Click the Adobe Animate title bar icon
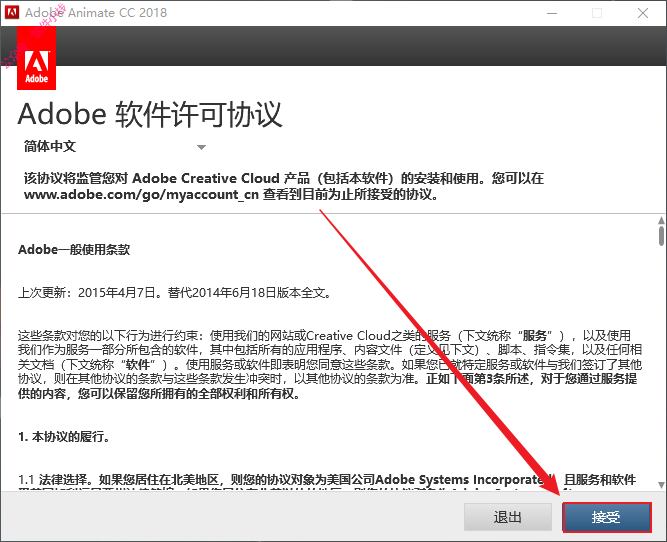This screenshot has height=542, width=667. point(11,12)
